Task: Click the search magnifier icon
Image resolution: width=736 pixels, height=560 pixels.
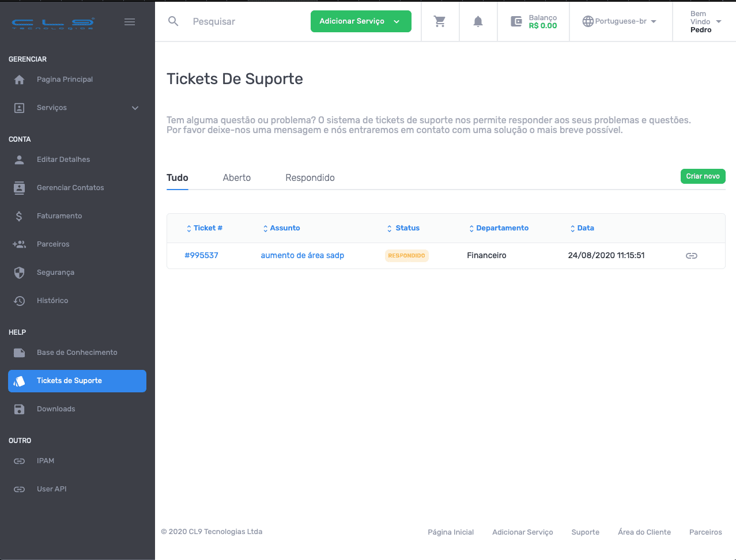Action: 173,21
